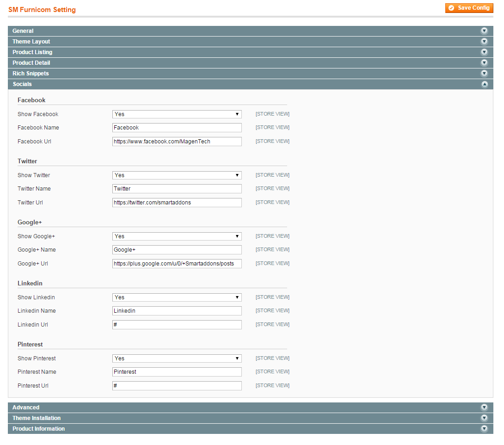Open the Advanced header
The width and height of the screenshot is (504, 445).
251,408
